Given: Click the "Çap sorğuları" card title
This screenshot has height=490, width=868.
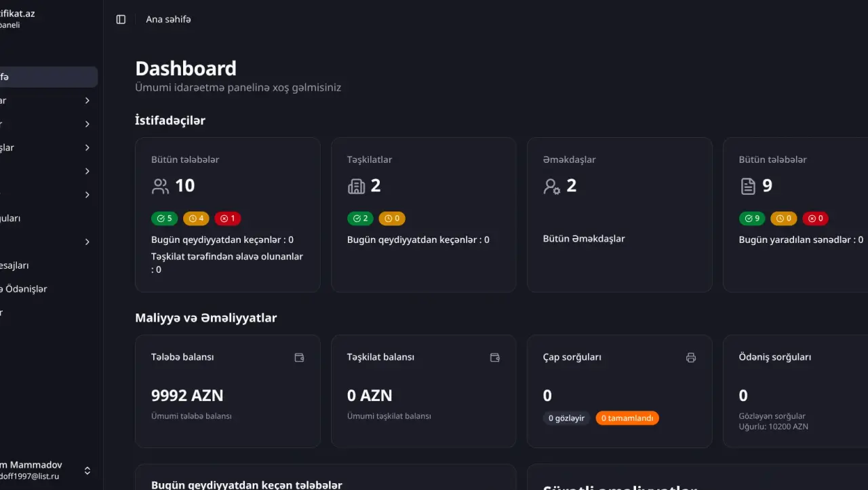Looking at the screenshot, I should coord(572,357).
